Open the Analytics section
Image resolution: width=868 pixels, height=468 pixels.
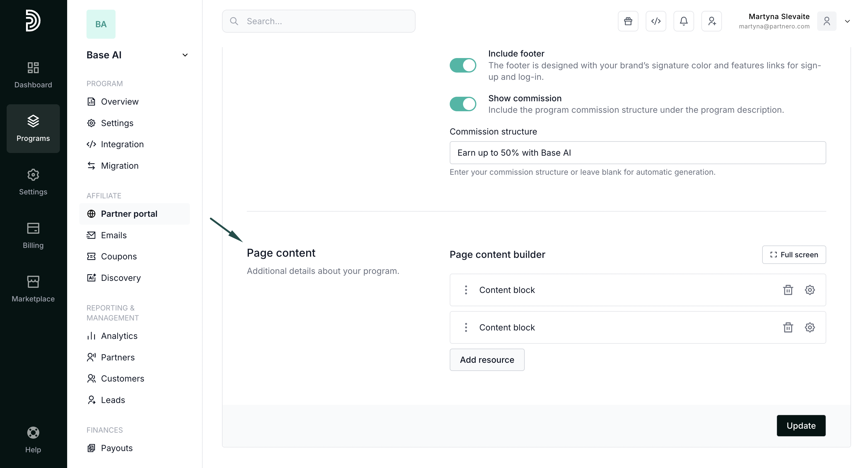point(119,336)
